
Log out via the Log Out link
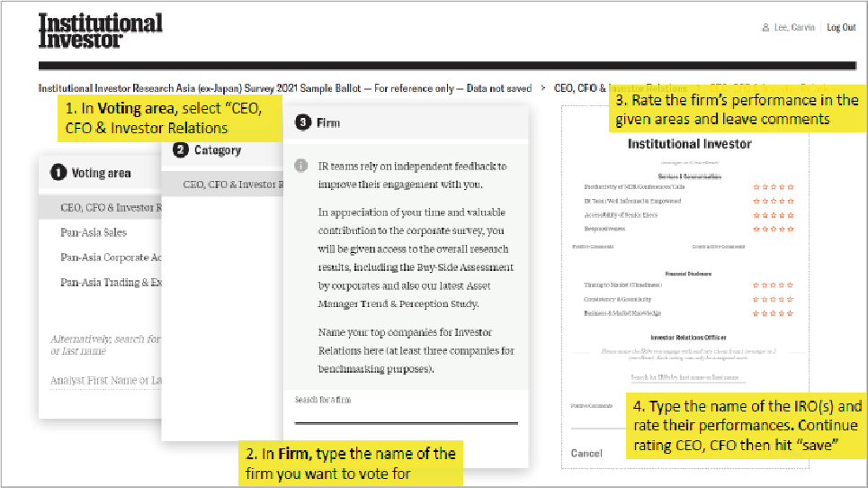click(x=841, y=27)
